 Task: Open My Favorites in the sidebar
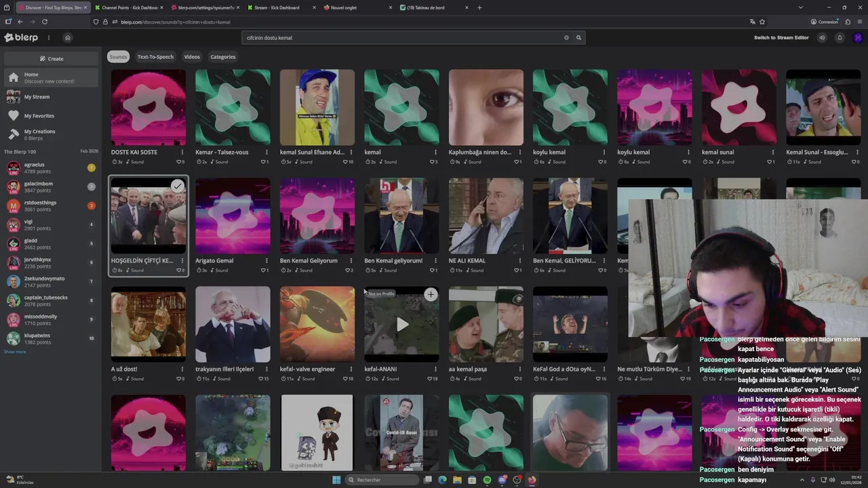[x=52, y=116]
